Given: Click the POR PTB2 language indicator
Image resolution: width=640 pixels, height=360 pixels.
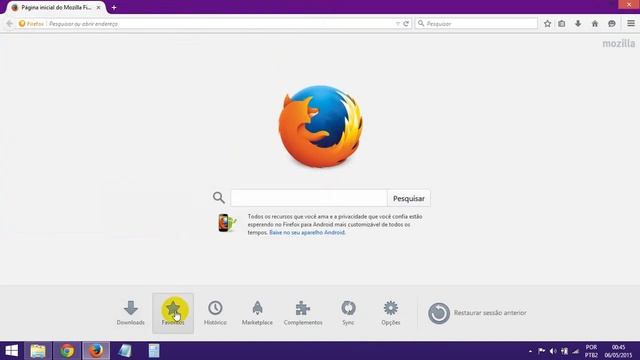Looking at the screenshot, I should click(x=591, y=351).
